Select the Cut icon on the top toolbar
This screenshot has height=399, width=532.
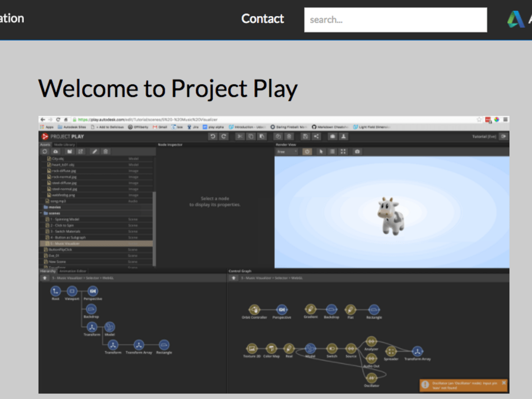[240, 137]
